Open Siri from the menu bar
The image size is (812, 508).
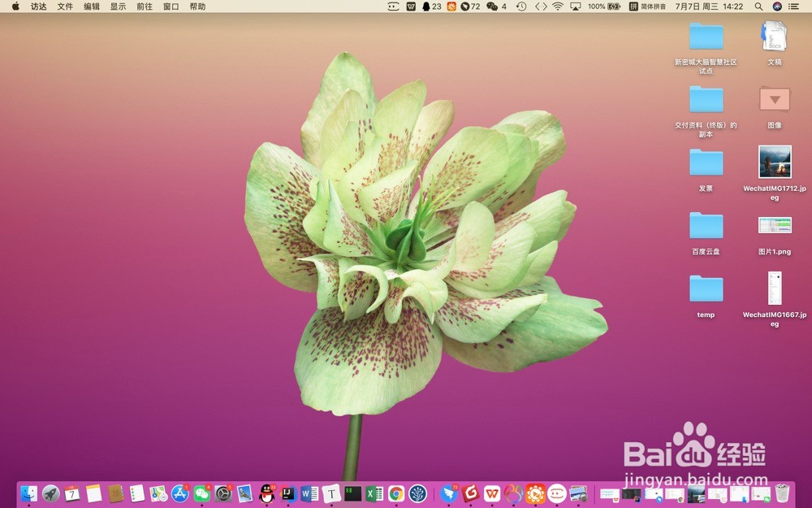(777, 7)
